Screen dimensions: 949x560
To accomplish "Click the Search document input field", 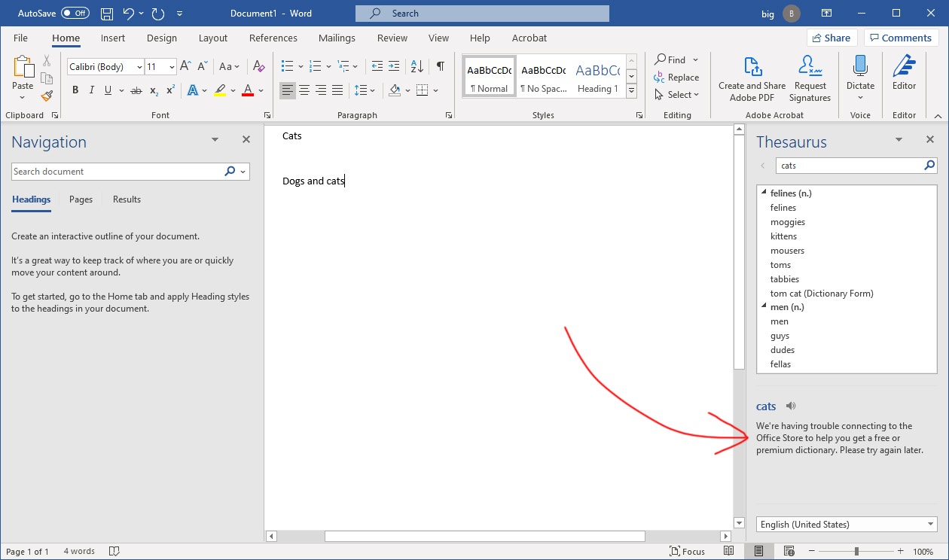I will 117,172.
